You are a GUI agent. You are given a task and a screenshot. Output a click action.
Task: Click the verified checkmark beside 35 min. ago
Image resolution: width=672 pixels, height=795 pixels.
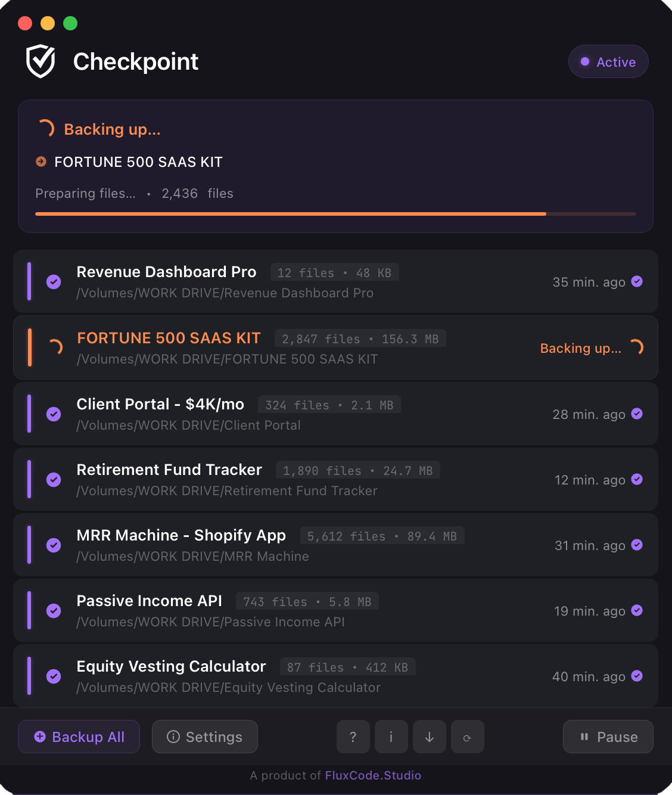click(637, 282)
